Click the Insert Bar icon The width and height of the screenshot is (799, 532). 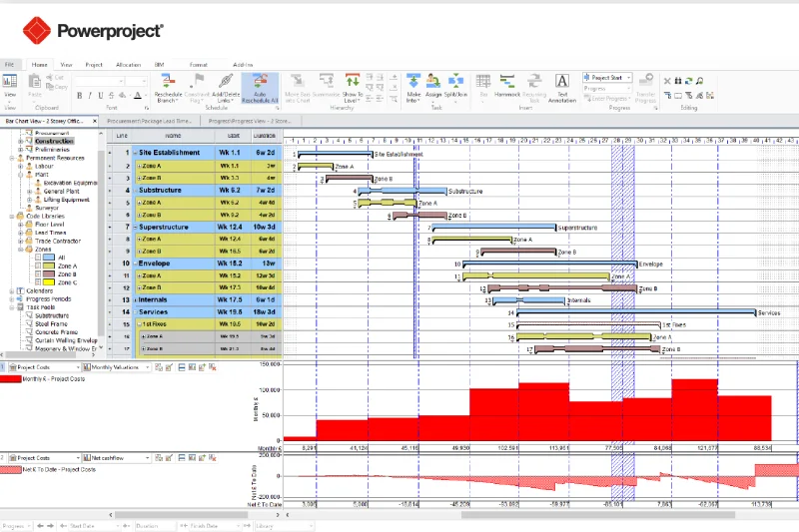(x=483, y=81)
